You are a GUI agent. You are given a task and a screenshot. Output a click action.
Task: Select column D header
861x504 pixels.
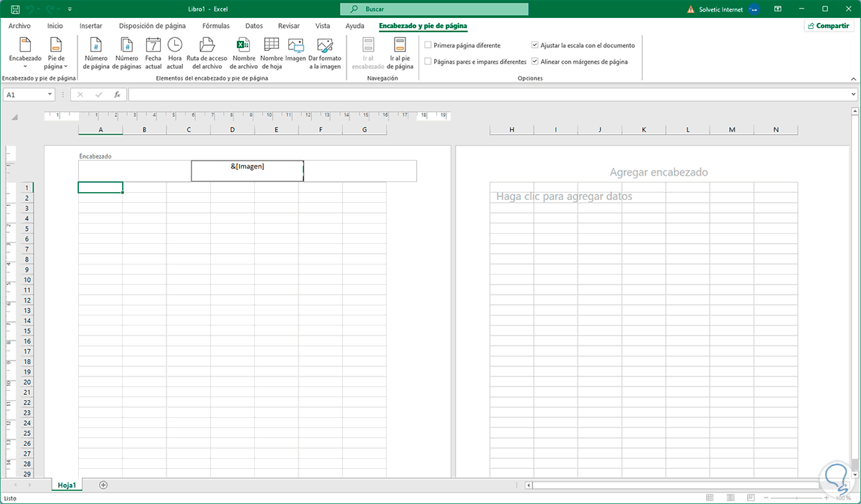[x=232, y=130]
